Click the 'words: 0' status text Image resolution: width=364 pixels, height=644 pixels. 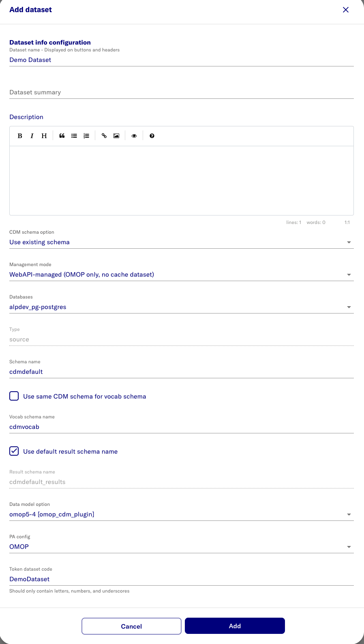[x=316, y=222]
